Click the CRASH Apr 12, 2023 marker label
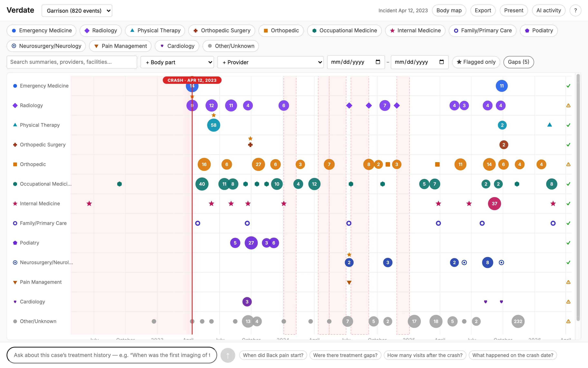 tap(192, 80)
